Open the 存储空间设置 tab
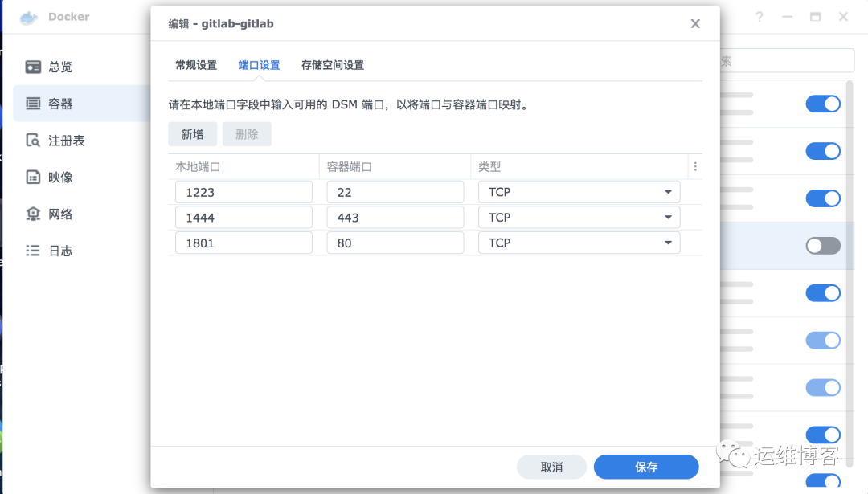 click(333, 65)
